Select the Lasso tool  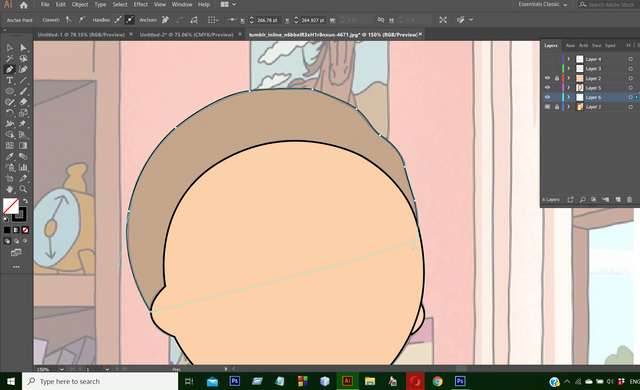point(23,59)
